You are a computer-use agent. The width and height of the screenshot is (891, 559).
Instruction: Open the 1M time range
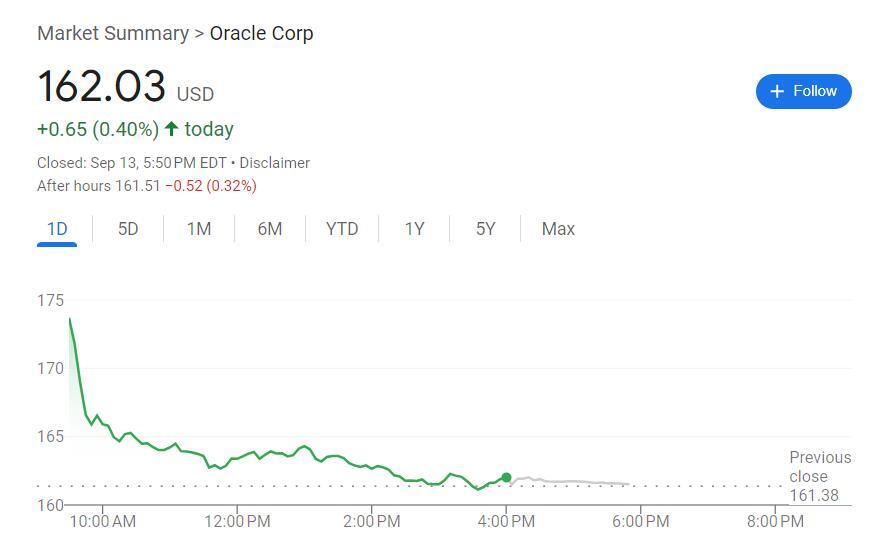199,229
